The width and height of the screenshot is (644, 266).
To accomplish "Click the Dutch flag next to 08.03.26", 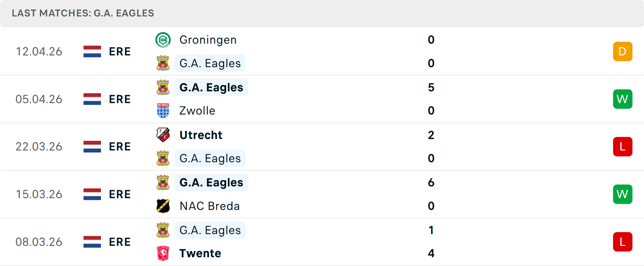I will (x=92, y=241).
